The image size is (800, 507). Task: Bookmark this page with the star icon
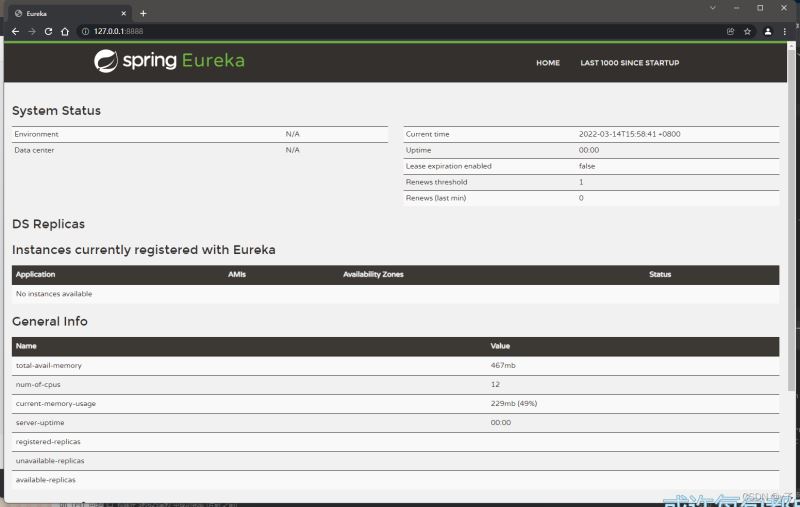pos(747,31)
